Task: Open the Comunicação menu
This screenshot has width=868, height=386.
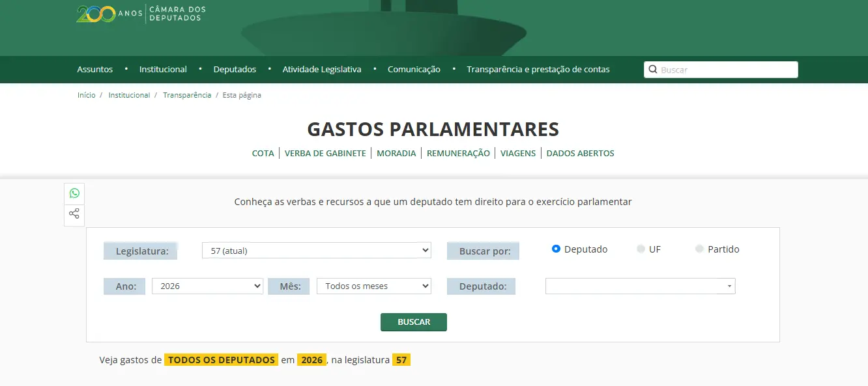Action: point(414,70)
